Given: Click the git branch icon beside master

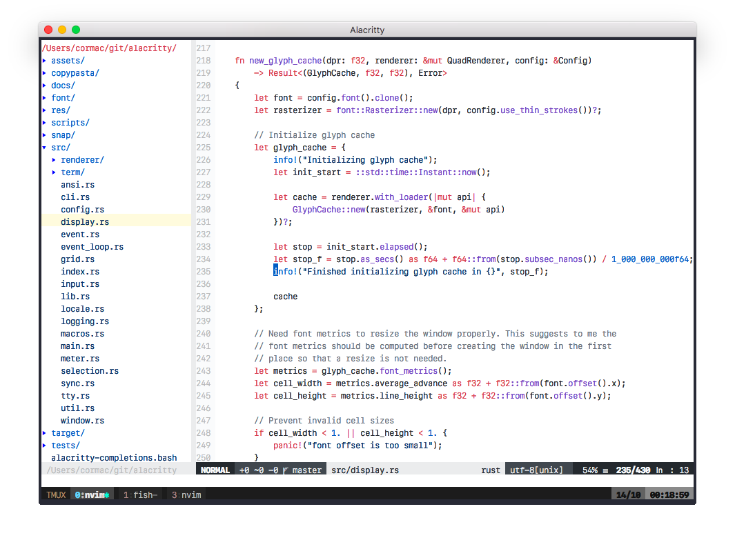Looking at the screenshot, I should click(285, 470).
